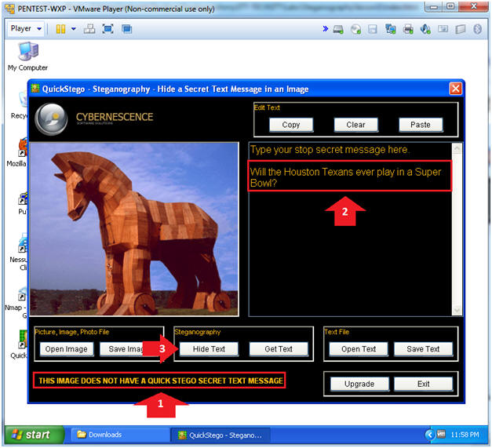Click the Save Text button

(x=423, y=349)
